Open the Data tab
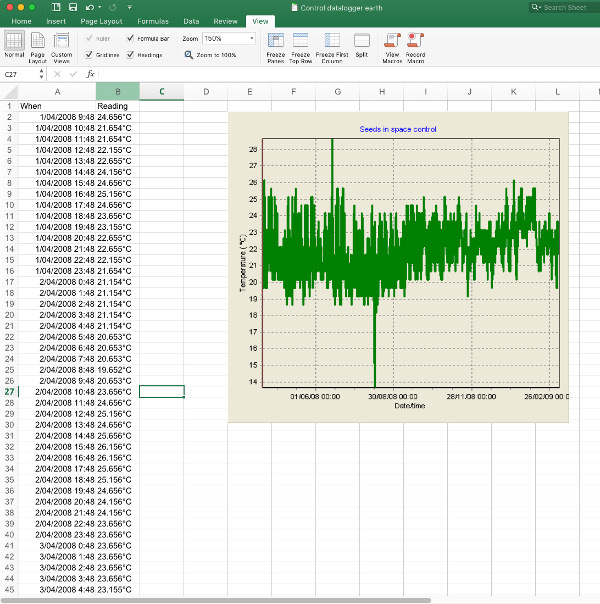 [191, 21]
